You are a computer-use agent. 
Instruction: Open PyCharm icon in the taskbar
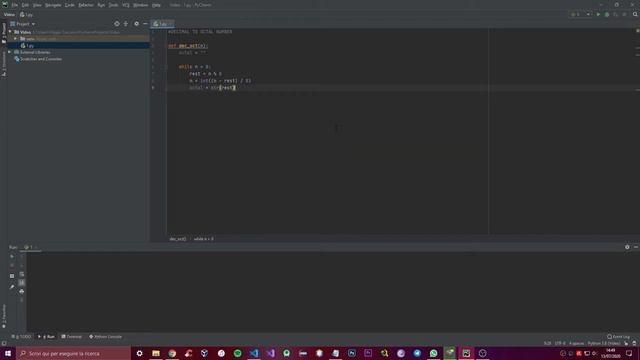coord(466,353)
